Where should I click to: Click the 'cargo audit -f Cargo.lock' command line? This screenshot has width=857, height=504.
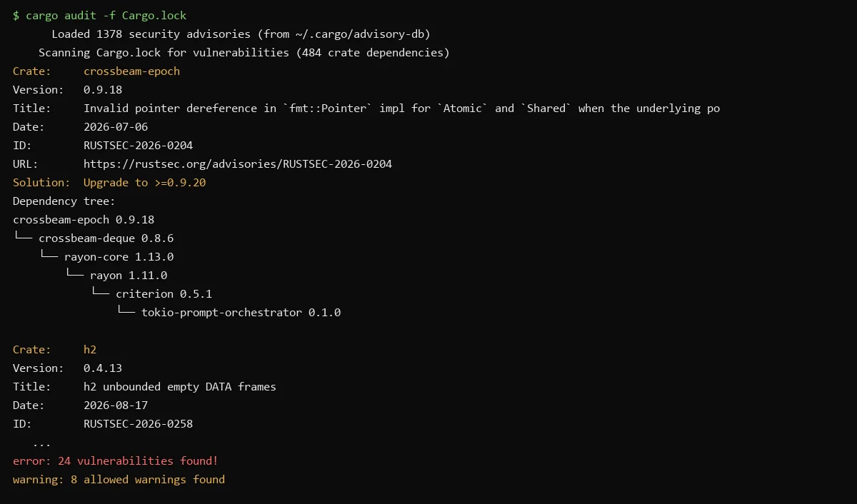tap(100, 16)
